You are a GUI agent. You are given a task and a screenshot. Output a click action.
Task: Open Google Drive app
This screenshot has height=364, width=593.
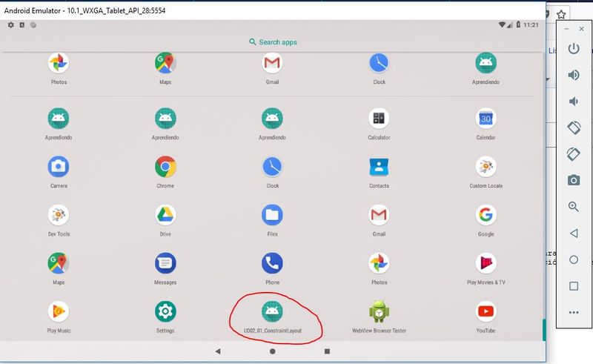click(x=165, y=215)
